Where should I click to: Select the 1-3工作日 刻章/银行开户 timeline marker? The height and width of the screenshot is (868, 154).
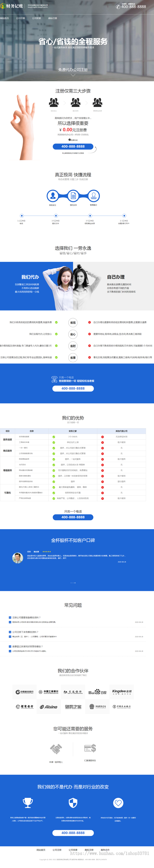click(124, 216)
